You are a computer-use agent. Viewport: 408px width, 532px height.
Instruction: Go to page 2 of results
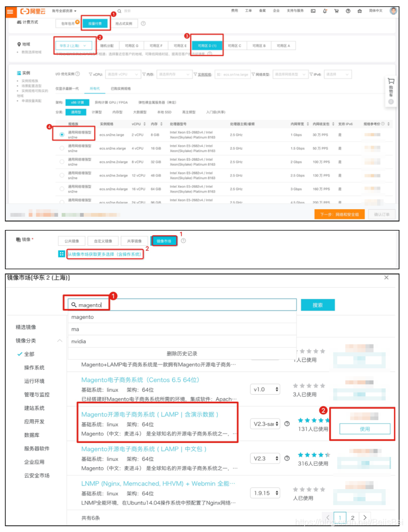pos(353,517)
